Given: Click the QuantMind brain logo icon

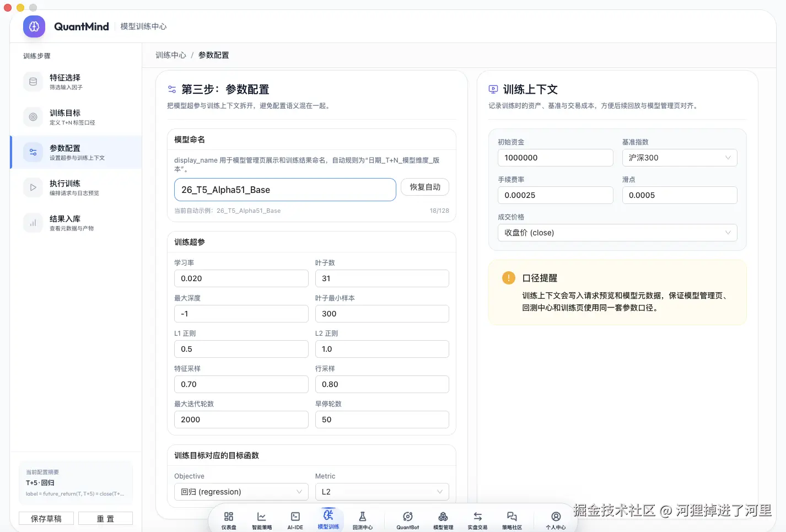Looking at the screenshot, I should [34, 26].
